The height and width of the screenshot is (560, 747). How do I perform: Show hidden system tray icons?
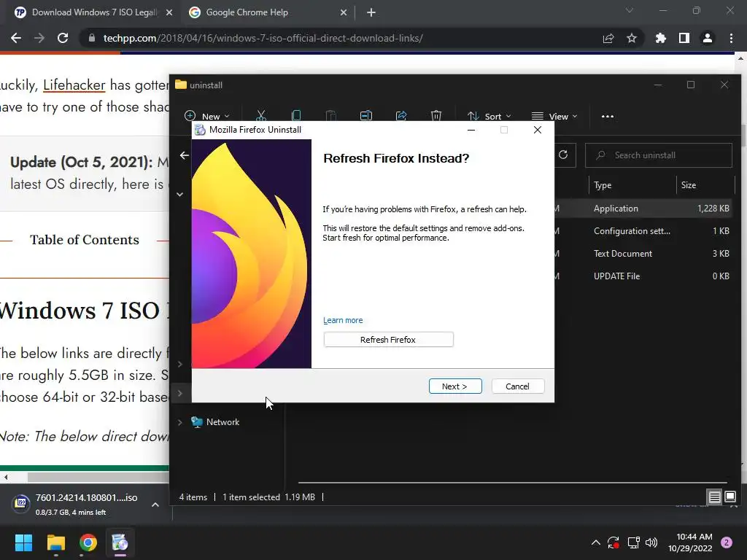pos(595,542)
